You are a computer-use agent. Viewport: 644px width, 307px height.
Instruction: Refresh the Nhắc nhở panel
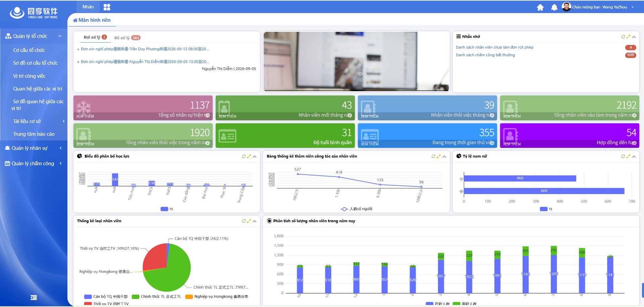(x=623, y=37)
